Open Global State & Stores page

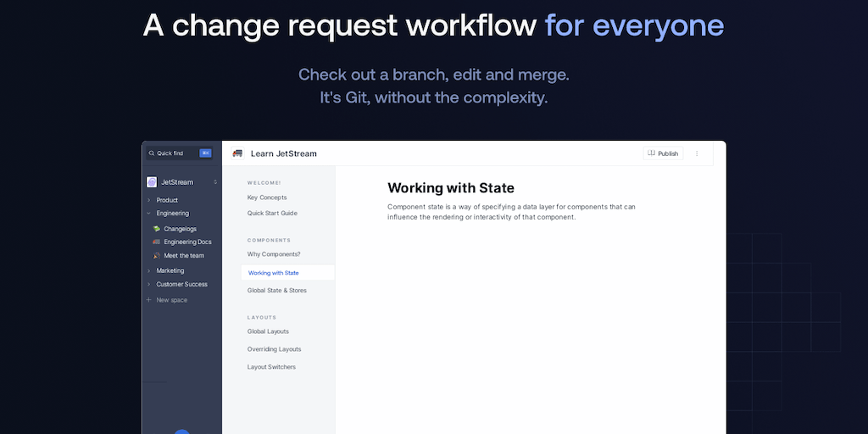(x=277, y=291)
